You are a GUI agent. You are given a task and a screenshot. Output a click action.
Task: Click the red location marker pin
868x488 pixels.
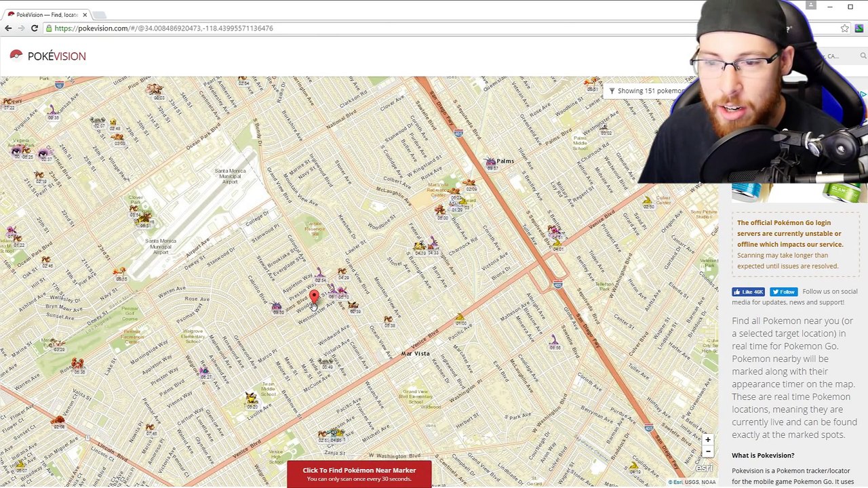(314, 297)
